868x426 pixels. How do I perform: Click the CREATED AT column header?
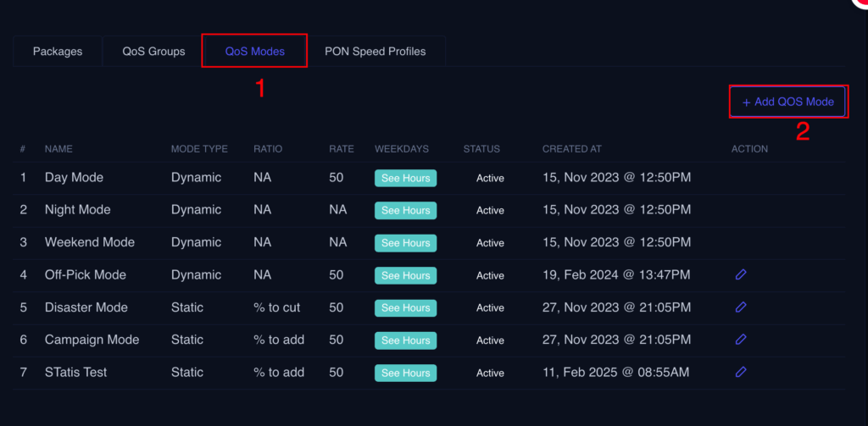571,149
